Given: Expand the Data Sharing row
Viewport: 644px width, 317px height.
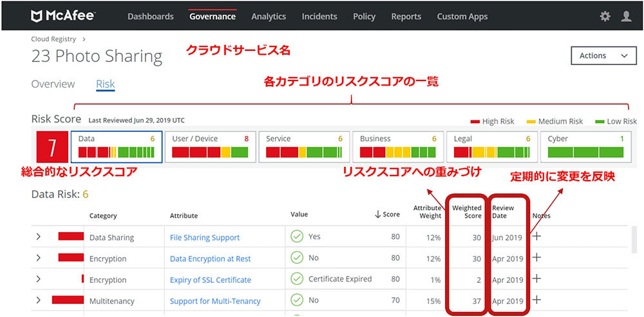Looking at the screenshot, I should [39, 237].
